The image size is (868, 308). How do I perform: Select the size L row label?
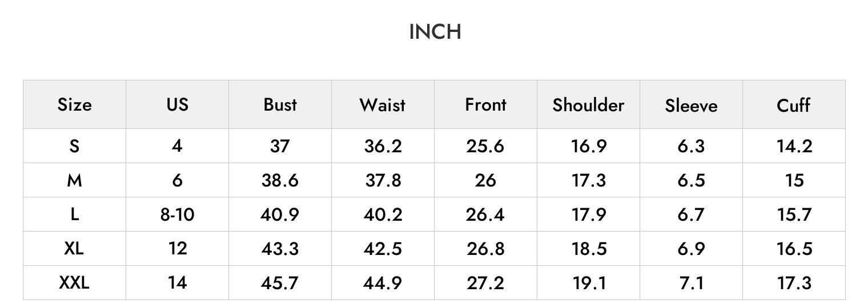coord(74,214)
